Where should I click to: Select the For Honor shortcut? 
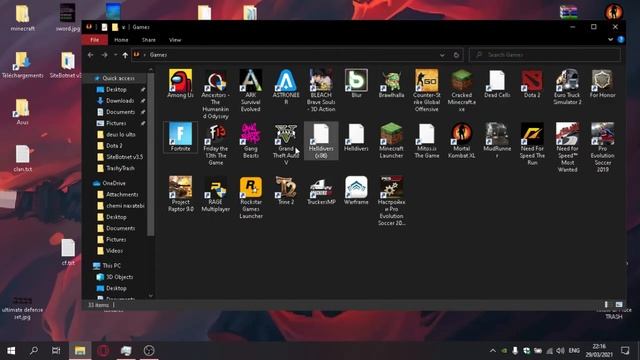pyautogui.click(x=602, y=84)
